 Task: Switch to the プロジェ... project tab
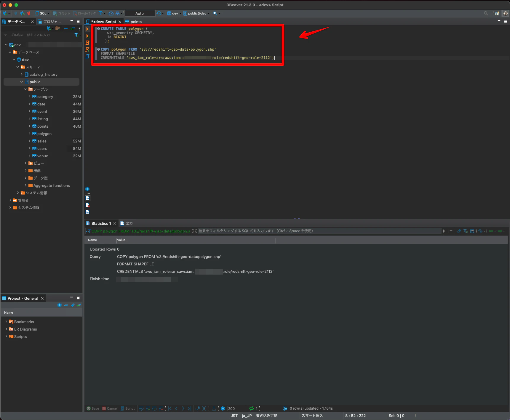pos(49,22)
